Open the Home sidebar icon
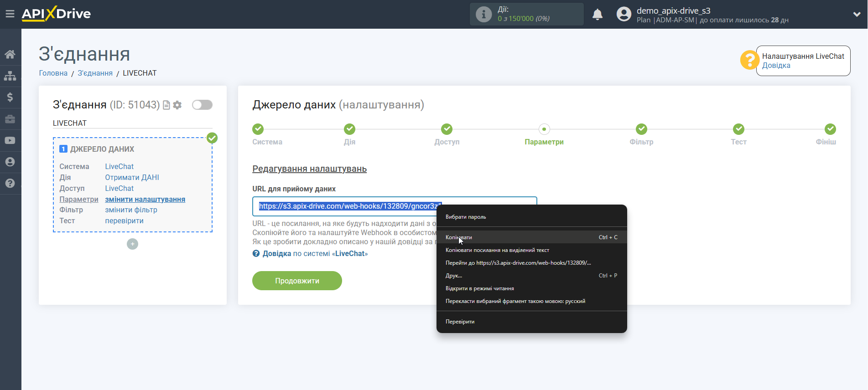 pyautogui.click(x=10, y=54)
